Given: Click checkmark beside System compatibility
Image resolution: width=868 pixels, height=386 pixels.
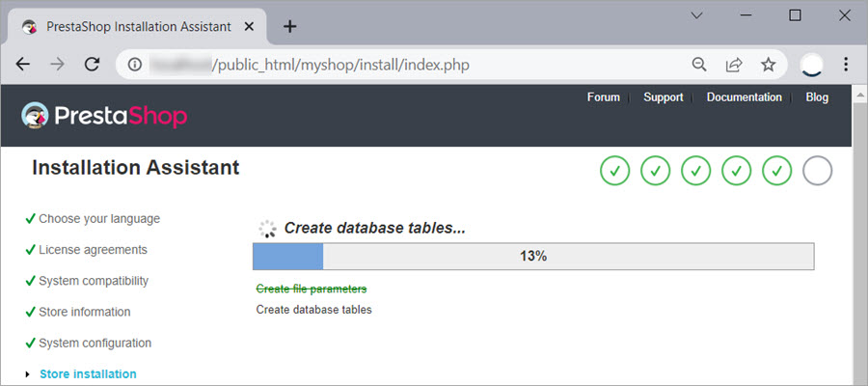Looking at the screenshot, I should click(31, 281).
